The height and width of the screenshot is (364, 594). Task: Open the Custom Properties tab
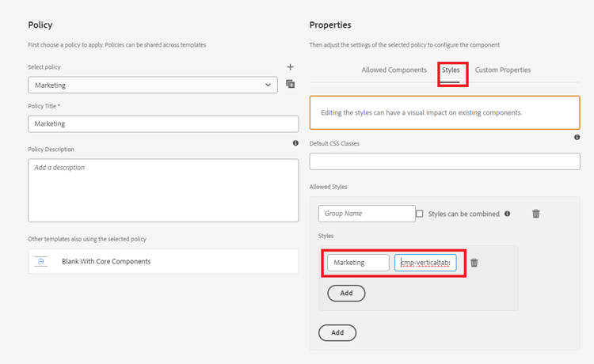502,70
